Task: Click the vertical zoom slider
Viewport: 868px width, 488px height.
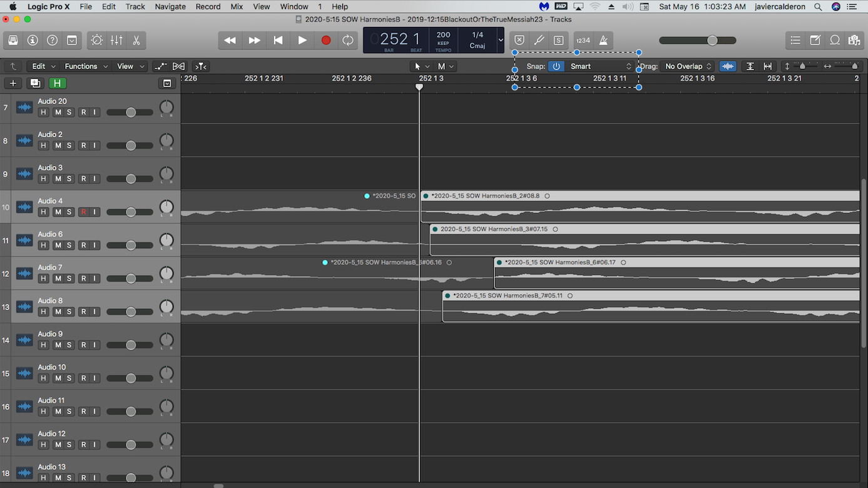Action: 802,66
